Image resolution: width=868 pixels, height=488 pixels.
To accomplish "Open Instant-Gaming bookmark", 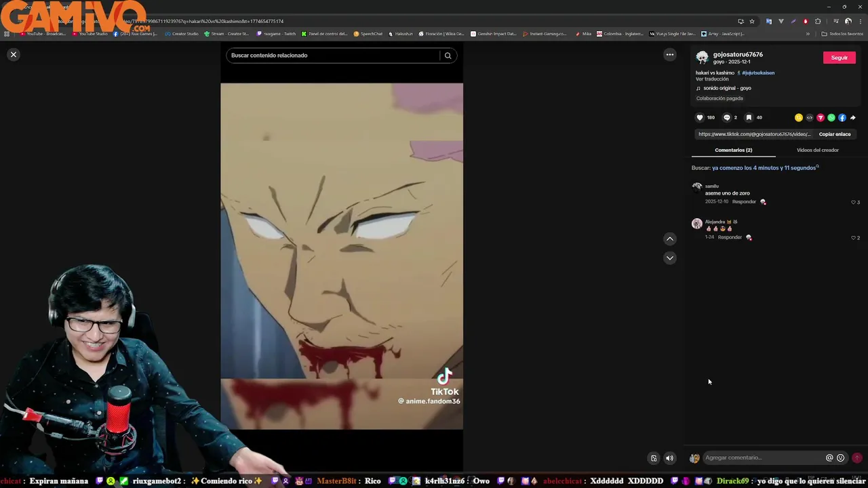I will [545, 33].
